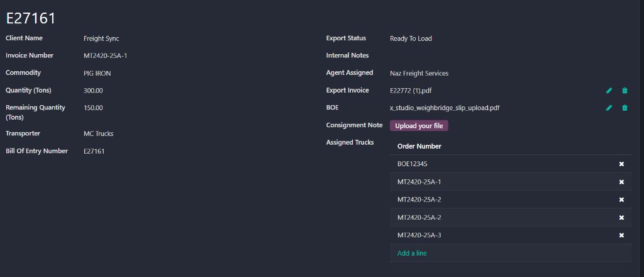
Task: Click the Transporter field MC Trucks
Action: tap(99, 133)
